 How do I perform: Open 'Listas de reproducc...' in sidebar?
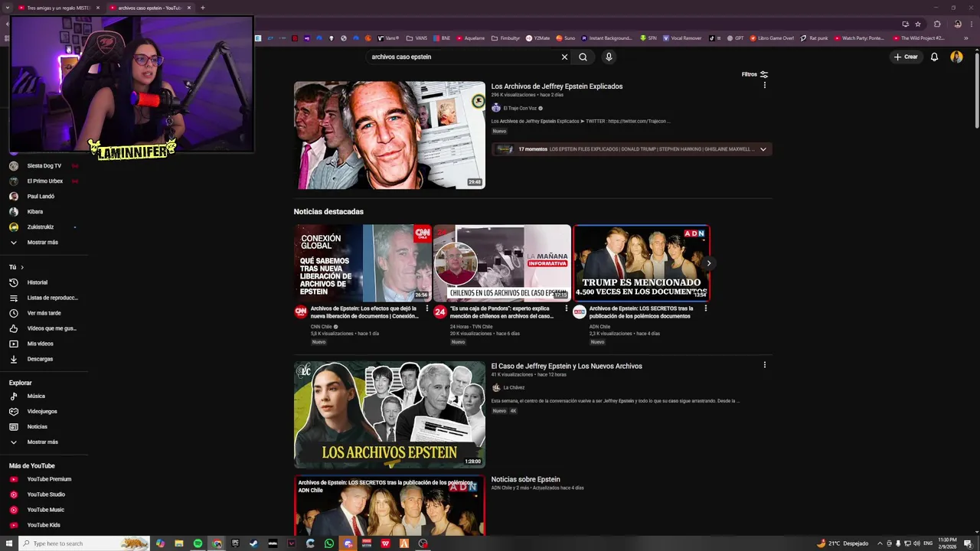click(x=44, y=298)
